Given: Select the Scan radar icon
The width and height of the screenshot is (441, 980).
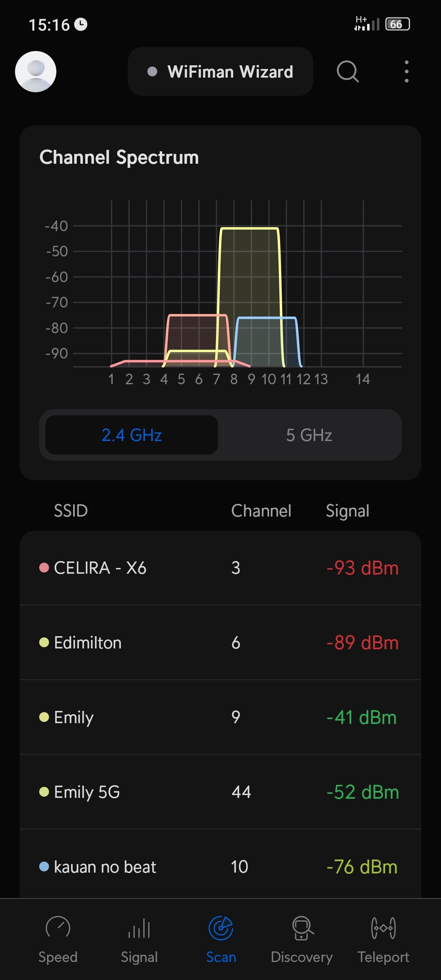Looking at the screenshot, I should point(221,928).
